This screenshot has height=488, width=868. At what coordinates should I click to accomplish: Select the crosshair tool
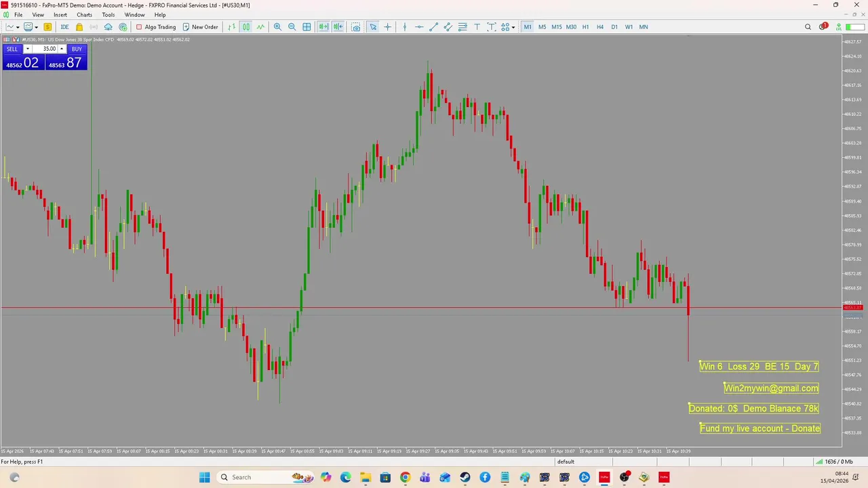coord(388,27)
